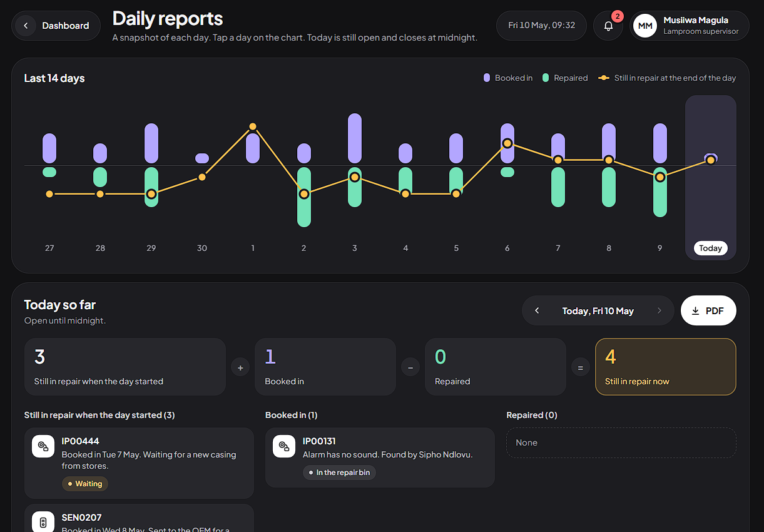
Task: Select day 5 on the chart
Action: point(456,178)
